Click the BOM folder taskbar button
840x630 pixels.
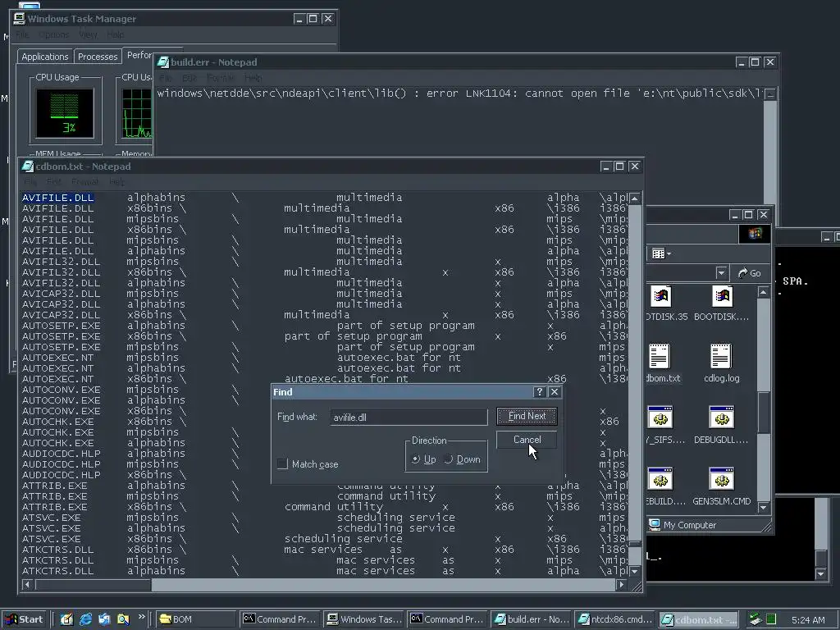(x=197, y=619)
